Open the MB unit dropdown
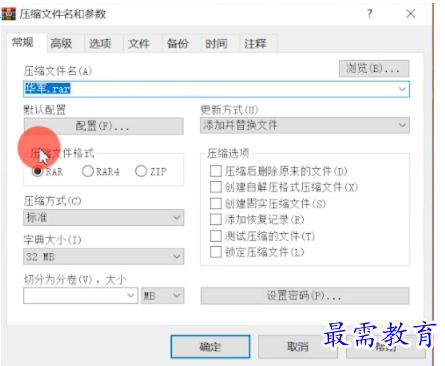 click(x=162, y=295)
